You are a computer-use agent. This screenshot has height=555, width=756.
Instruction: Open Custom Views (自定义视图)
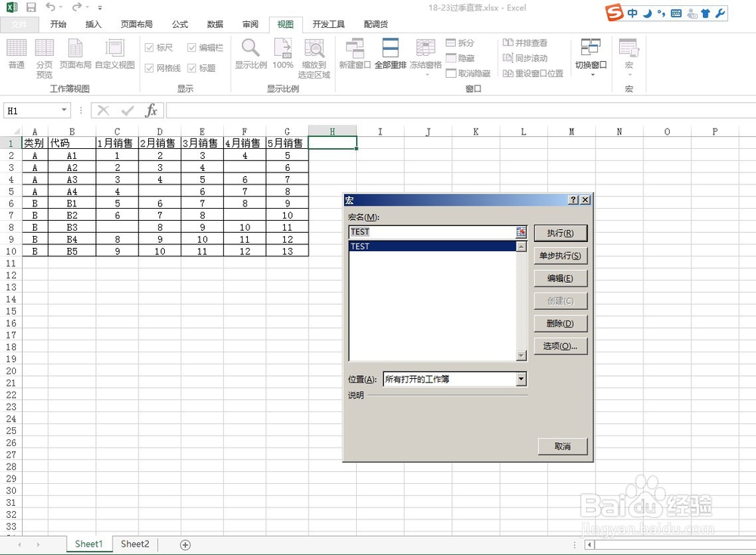115,54
